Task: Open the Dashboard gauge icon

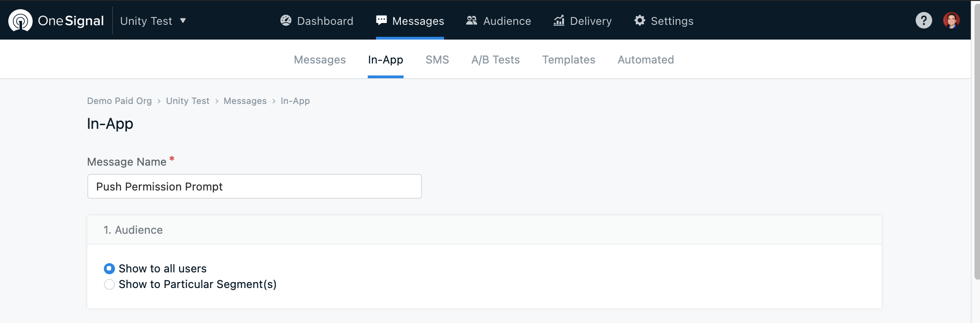Action: coord(286,20)
